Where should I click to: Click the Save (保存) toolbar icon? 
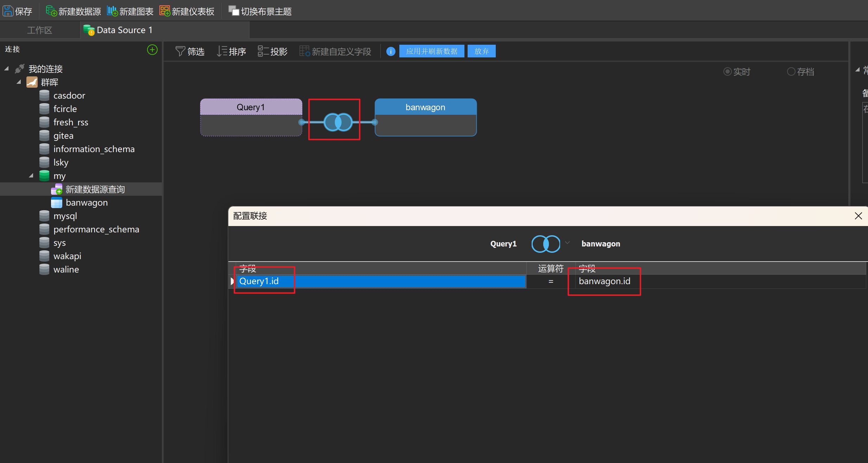[8, 11]
